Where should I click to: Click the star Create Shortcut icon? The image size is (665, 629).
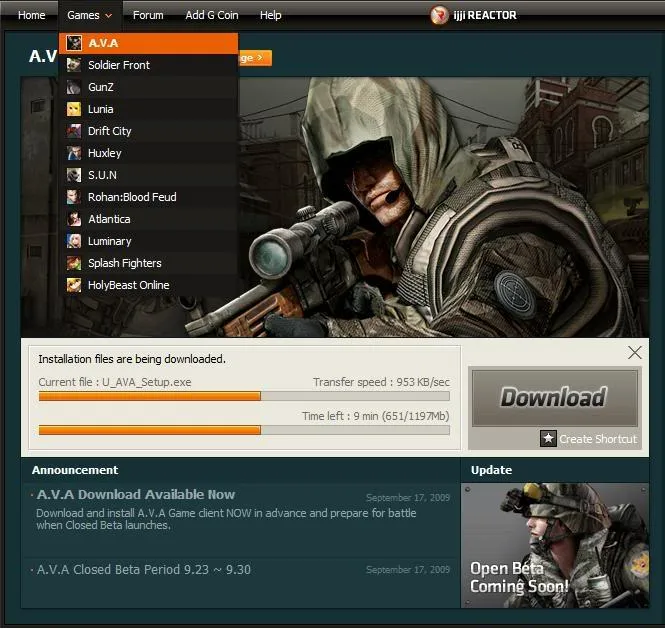tap(548, 438)
